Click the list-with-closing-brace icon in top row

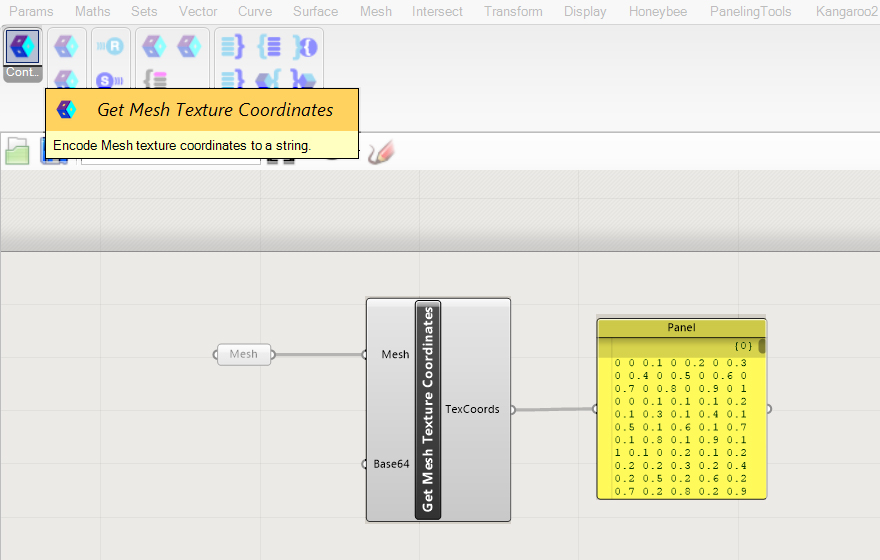point(232,46)
